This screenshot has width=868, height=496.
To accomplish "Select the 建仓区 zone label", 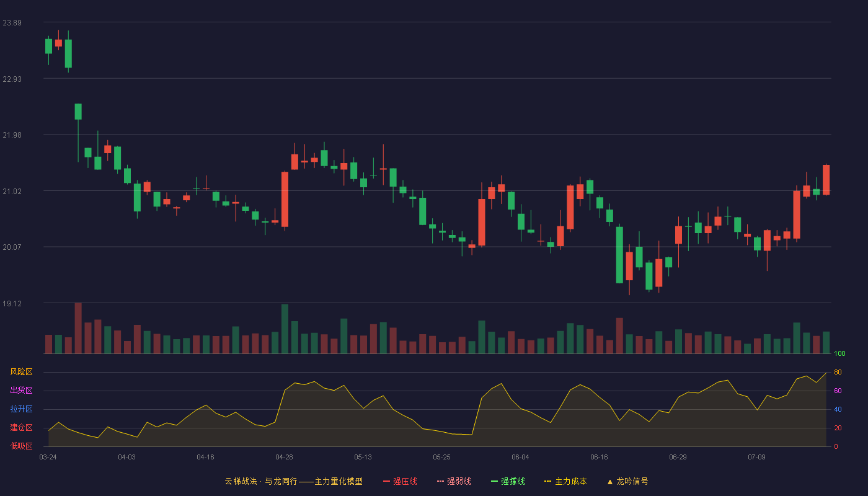I will 21,428.
